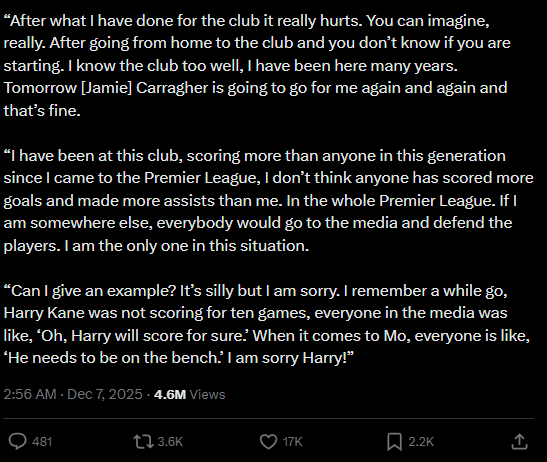
Task: Bookmark this post with the bookmark icon
Action: tap(394, 442)
